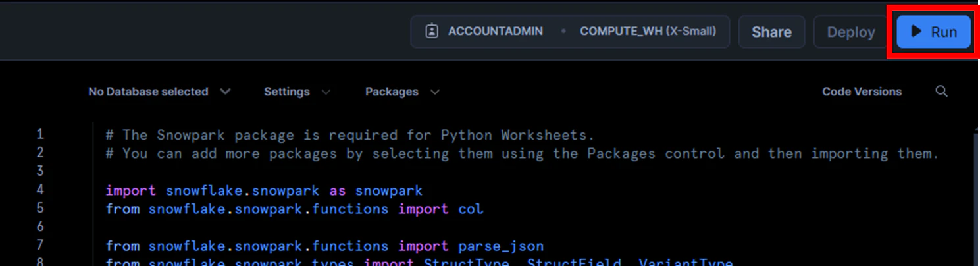Click the editor vertical scrollbar
Image resolution: width=980 pixels, height=266 pixels.
click(x=975, y=196)
